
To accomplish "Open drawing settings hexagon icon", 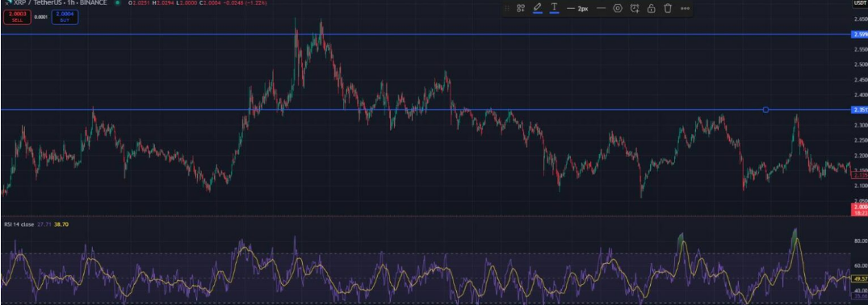I will (x=618, y=8).
